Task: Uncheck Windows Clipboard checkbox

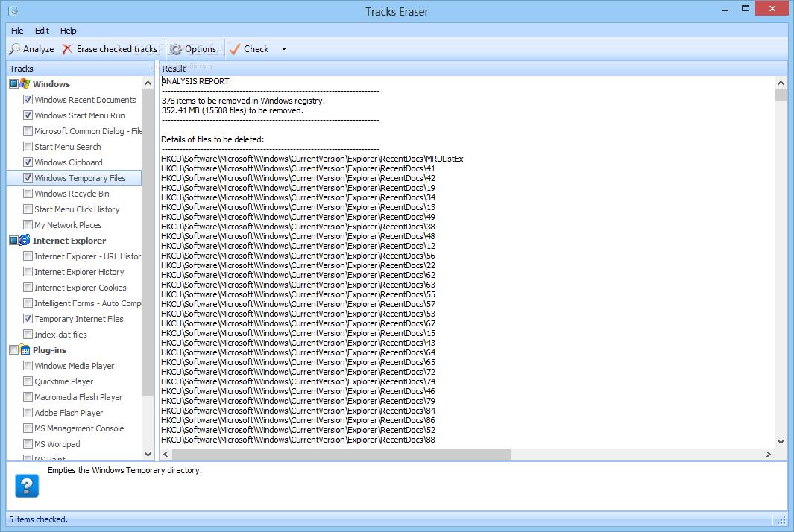Action: tap(28, 162)
